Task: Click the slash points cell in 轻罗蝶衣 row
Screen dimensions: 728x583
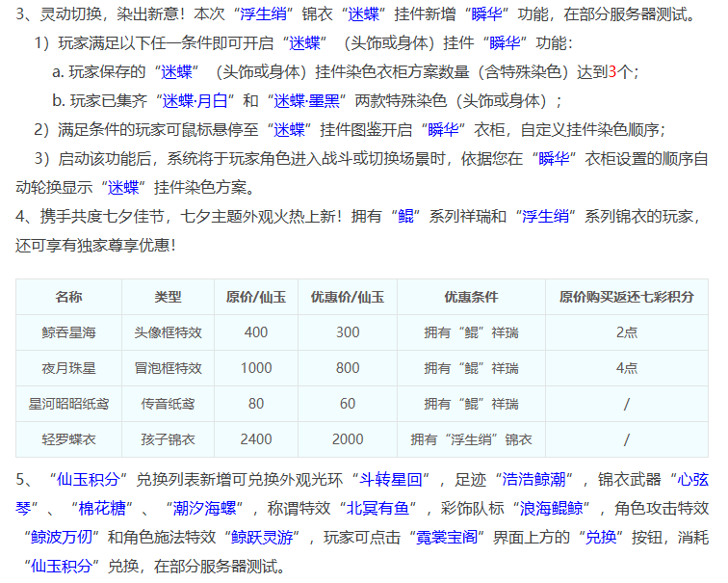Action: [627, 439]
